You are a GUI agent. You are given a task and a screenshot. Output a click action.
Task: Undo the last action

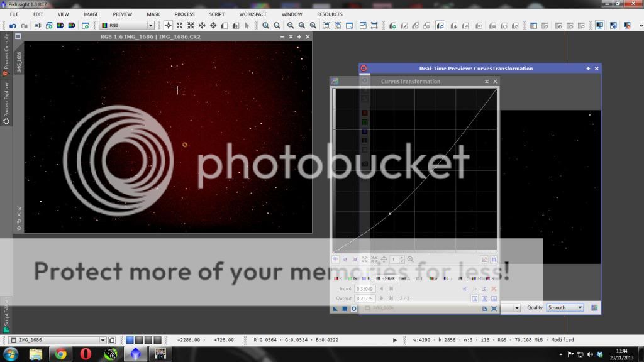click(x=12, y=25)
